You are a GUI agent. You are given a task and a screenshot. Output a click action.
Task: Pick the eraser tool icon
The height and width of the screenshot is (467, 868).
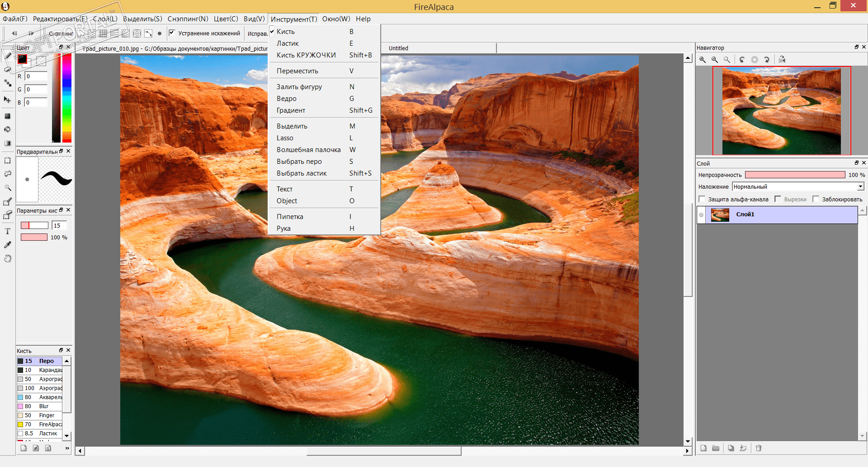tap(8, 69)
